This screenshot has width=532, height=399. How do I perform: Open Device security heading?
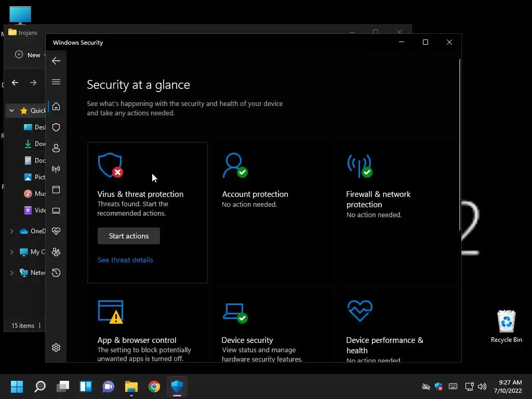point(247,340)
